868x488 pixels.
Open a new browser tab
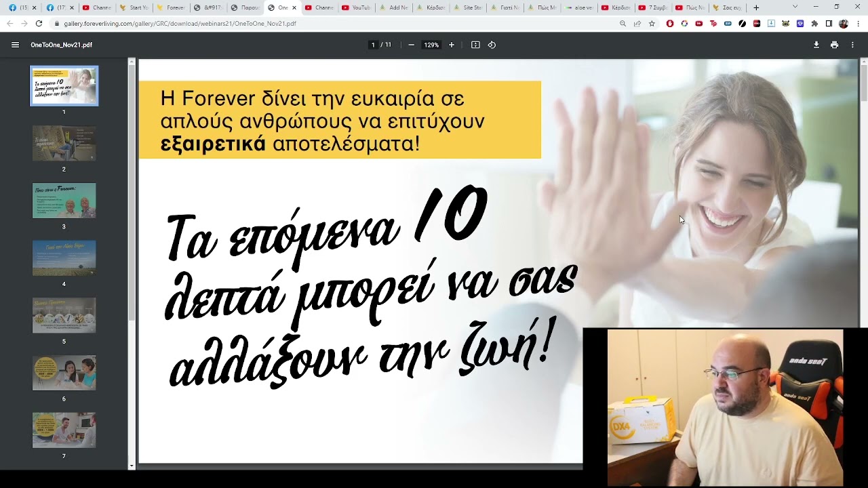point(756,7)
